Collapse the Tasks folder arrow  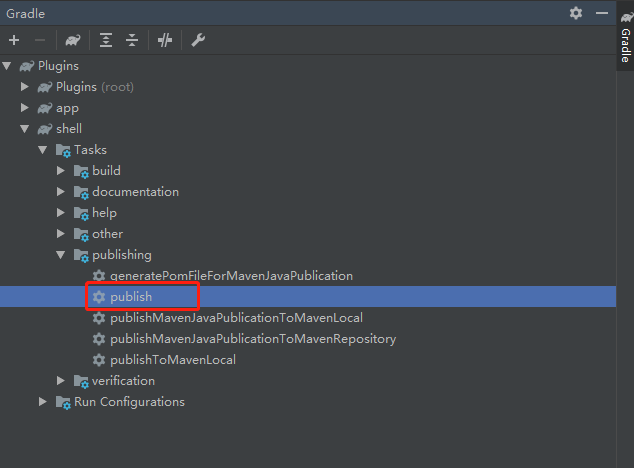(43, 150)
